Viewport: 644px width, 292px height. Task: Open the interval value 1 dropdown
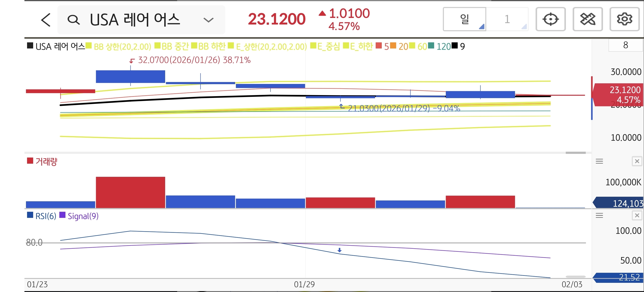click(507, 19)
